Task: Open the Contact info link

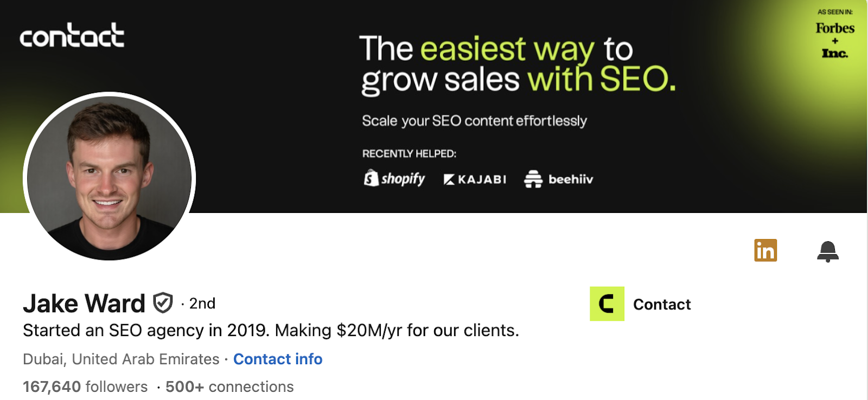Action: [277, 359]
